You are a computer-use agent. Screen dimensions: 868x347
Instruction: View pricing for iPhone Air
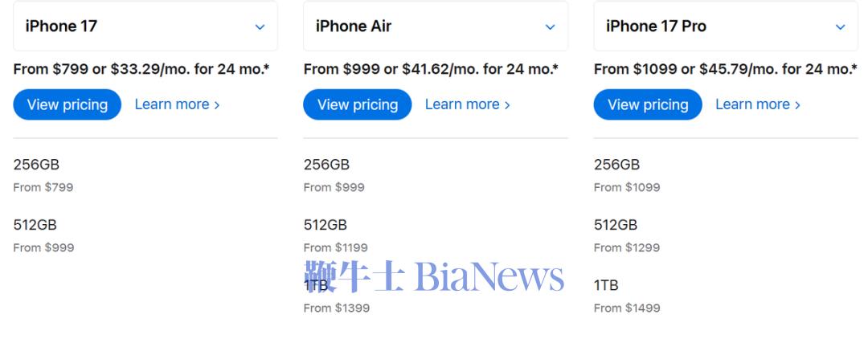pos(358,104)
